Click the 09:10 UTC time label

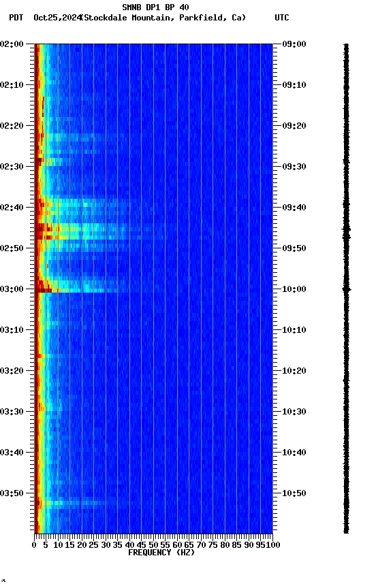point(294,85)
